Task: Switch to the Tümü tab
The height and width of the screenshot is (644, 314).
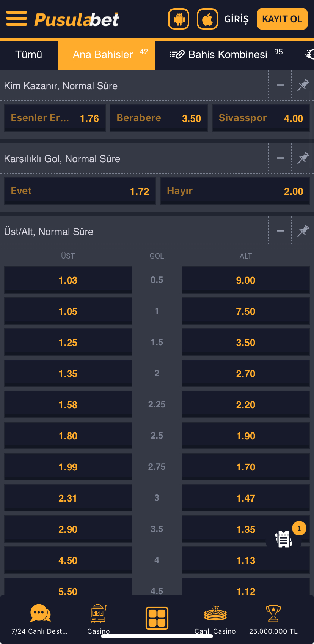Action: [x=29, y=55]
